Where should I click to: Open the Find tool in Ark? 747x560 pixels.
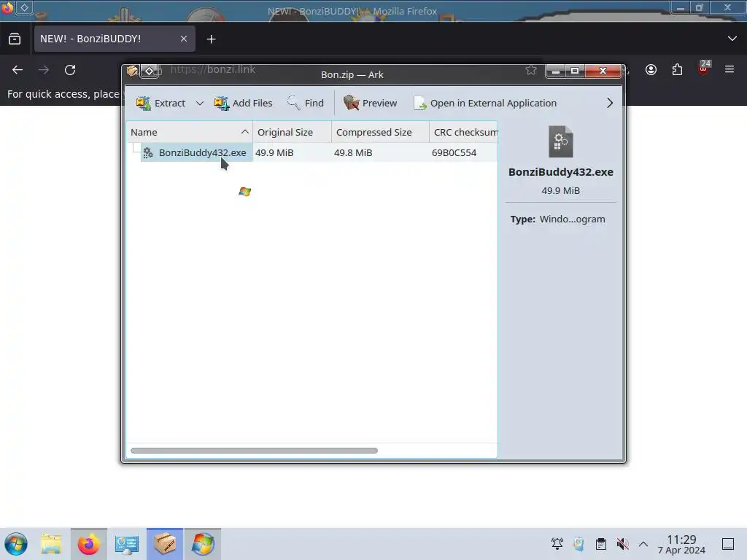point(306,103)
